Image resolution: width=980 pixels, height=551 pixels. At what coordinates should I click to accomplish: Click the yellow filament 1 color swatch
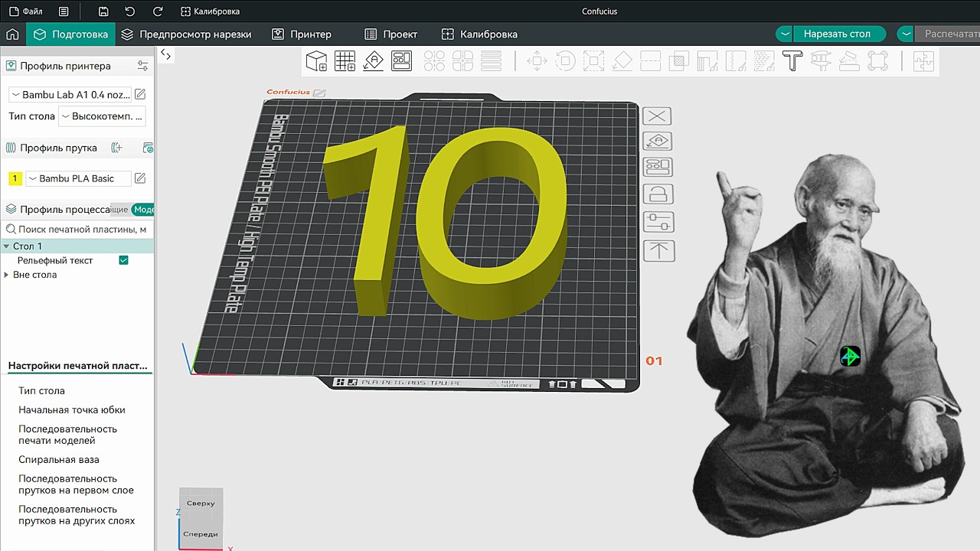[15, 178]
